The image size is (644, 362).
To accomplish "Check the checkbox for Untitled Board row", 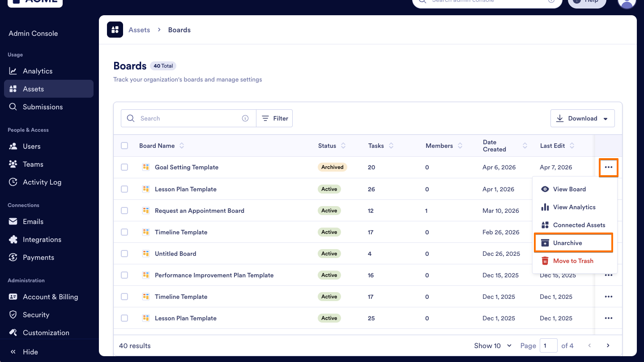I will [x=124, y=253].
